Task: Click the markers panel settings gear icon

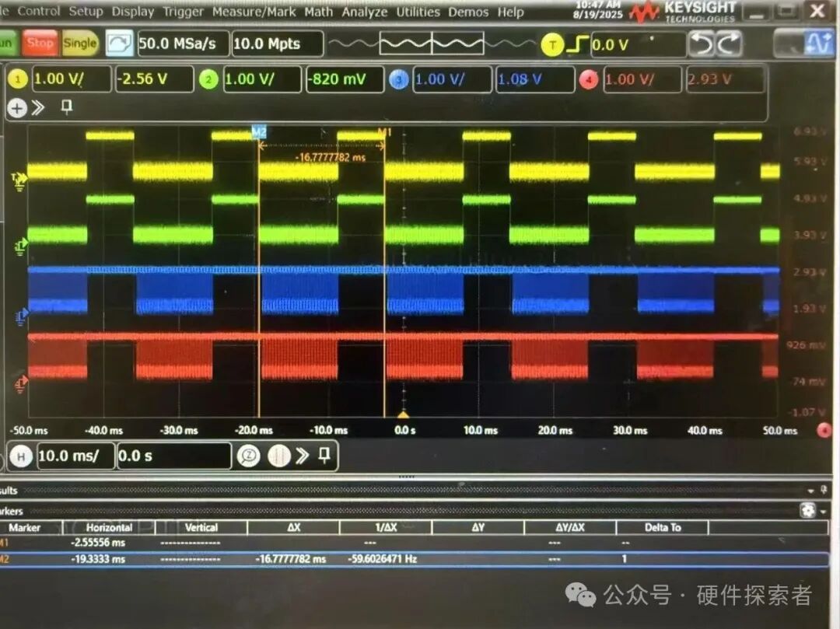Action: coord(807,510)
